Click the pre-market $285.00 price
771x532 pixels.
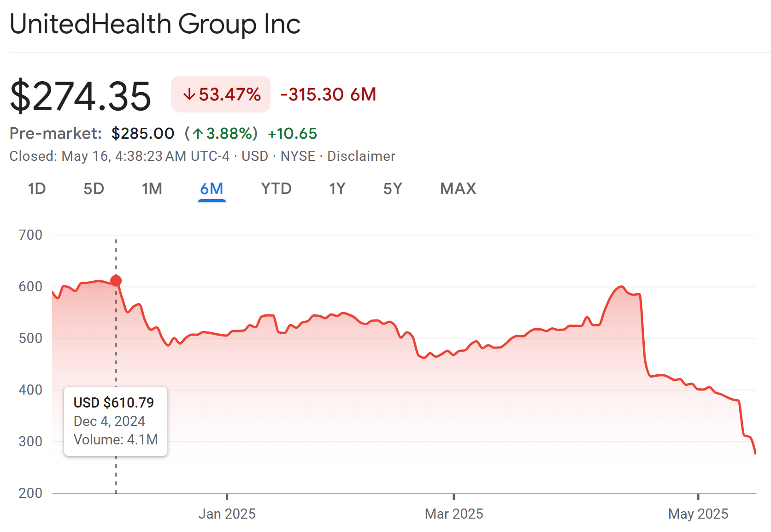[x=143, y=134]
